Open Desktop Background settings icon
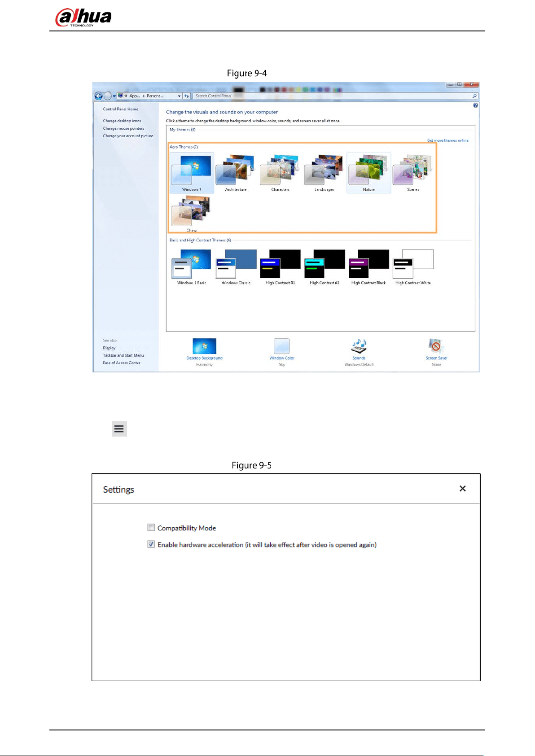 (204, 346)
